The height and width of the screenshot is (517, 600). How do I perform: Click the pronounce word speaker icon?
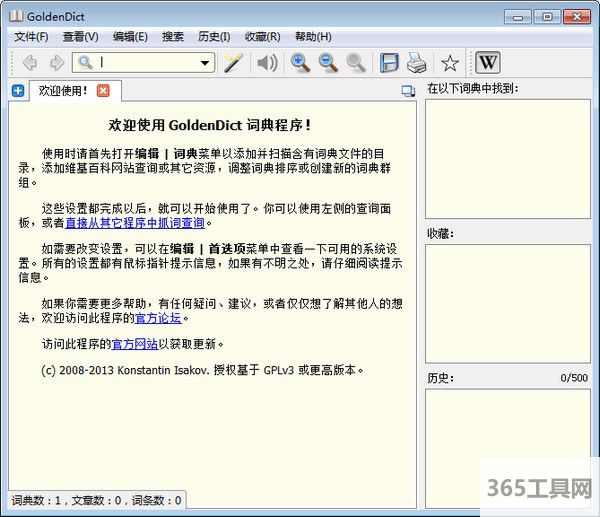[266, 63]
